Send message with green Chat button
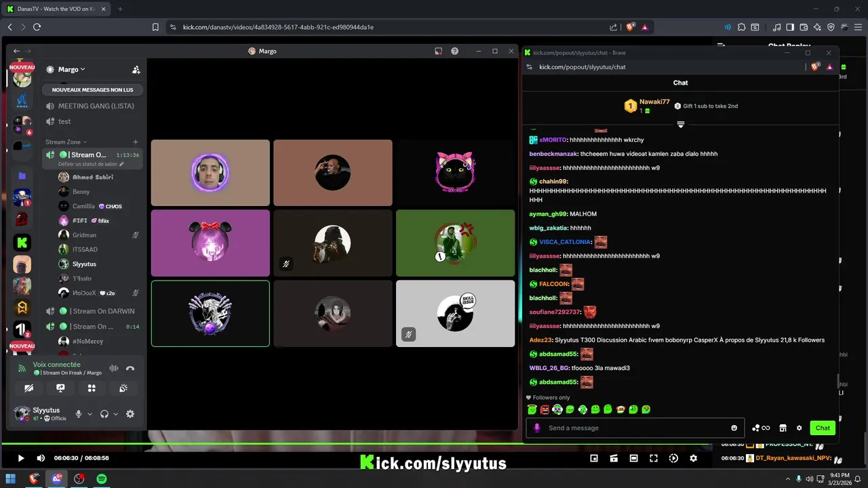Viewport: 868px width, 488px height. [823, 428]
